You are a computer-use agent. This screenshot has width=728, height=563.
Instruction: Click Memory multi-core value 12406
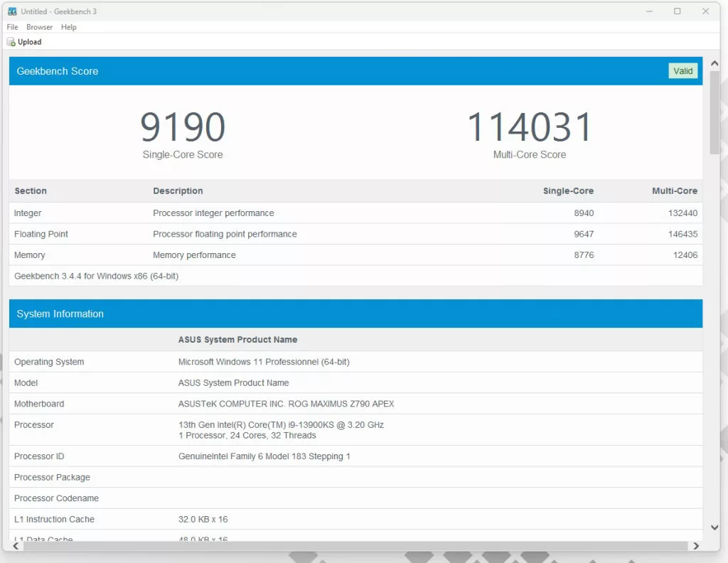point(685,254)
